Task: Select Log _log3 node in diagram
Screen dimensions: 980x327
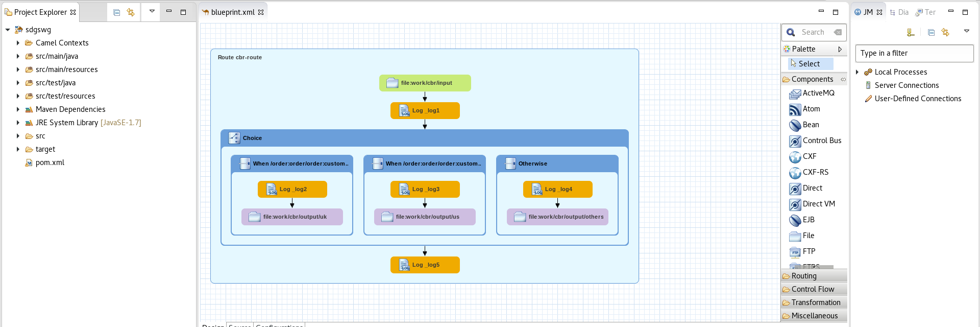Action: 425,189
